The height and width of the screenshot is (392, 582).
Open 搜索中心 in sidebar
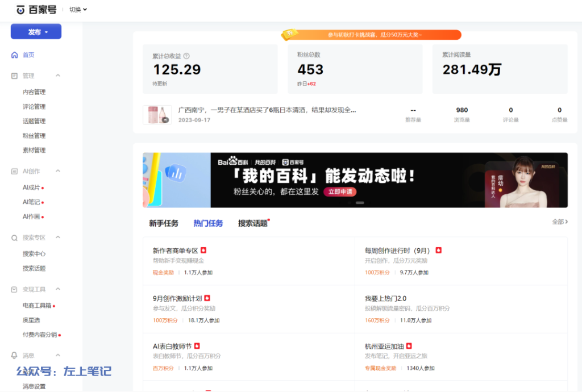[x=34, y=254]
